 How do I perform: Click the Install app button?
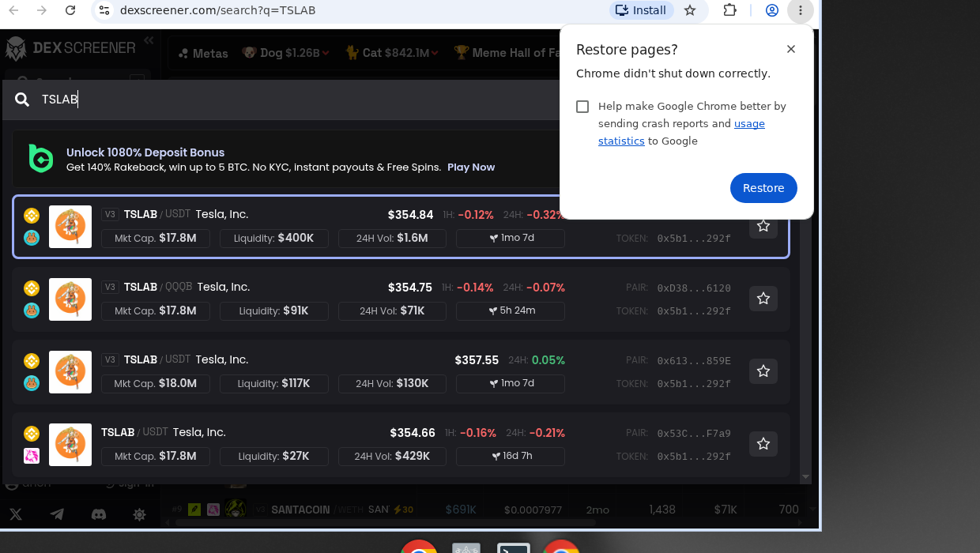pyautogui.click(x=641, y=10)
